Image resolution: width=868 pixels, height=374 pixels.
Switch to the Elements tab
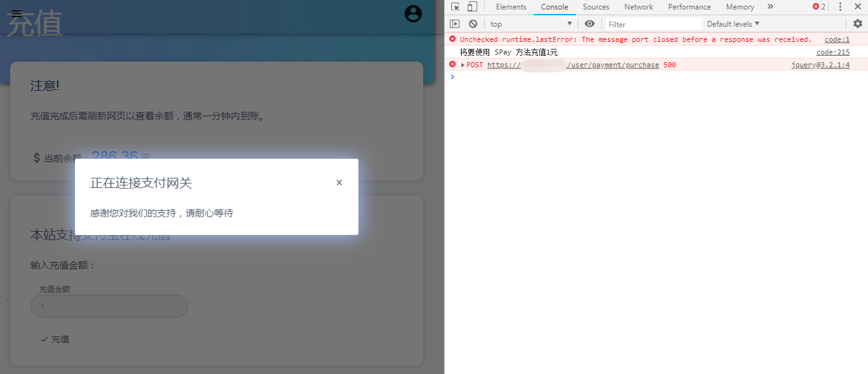pyautogui.click(x=510, y=6)
